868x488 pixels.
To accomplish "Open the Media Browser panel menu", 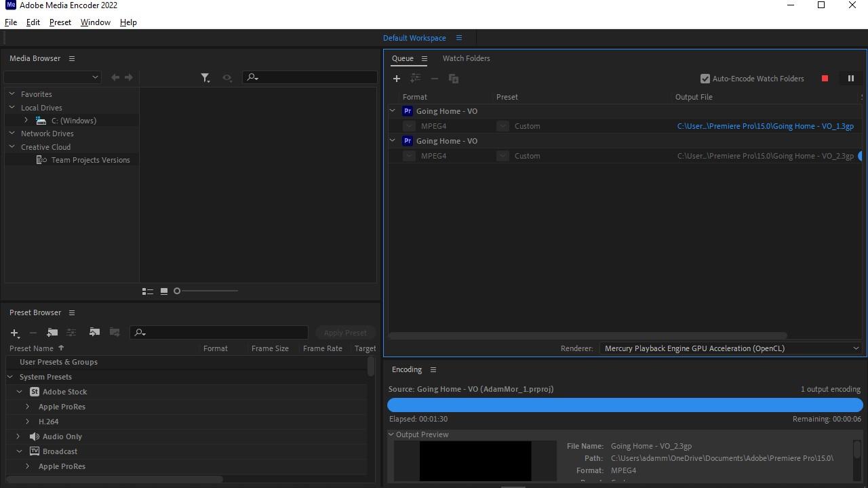I will click(72, 58).
